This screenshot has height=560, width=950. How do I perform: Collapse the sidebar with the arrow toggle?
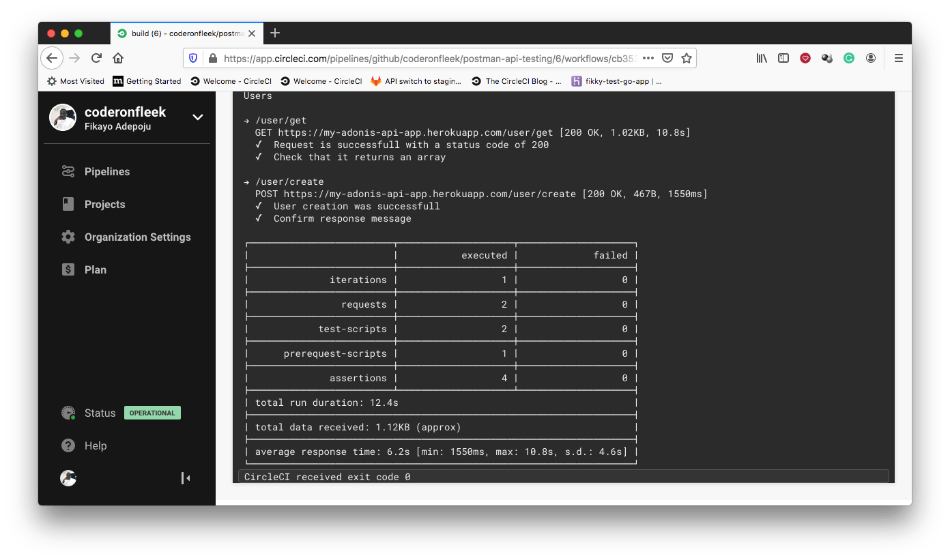coord(185,478)
